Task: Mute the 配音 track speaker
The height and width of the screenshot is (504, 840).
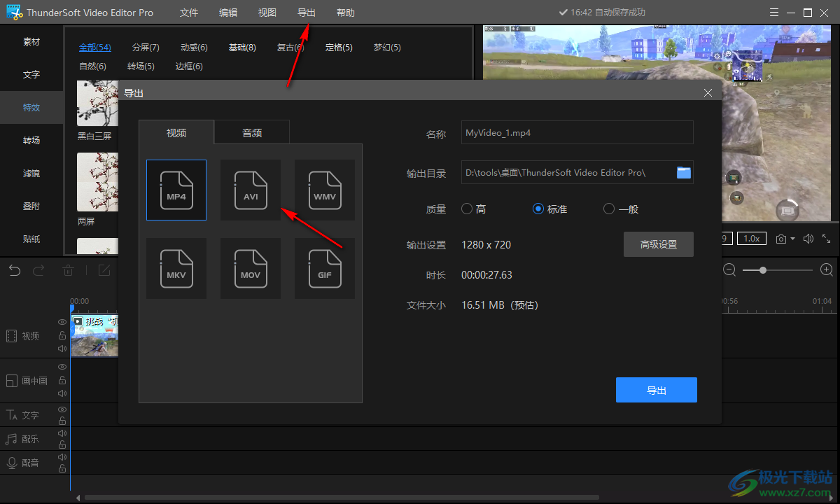Action: click(62, 456)
